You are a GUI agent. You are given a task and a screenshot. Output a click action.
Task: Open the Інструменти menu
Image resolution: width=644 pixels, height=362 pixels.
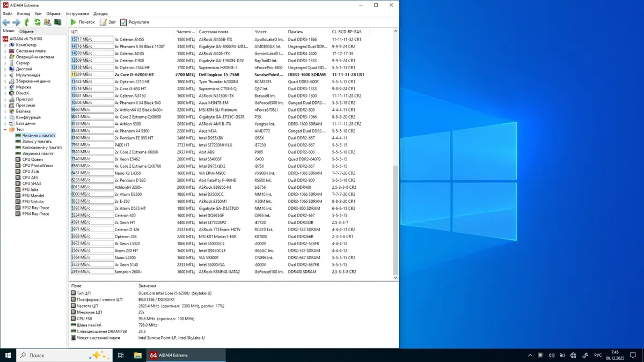(x=77, y=13)
